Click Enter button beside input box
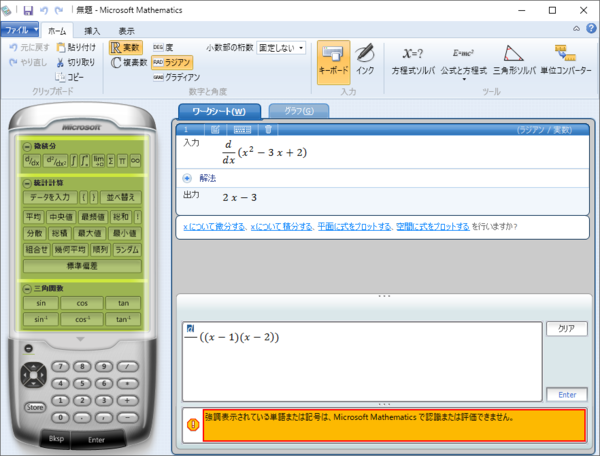Viewport: 600px width, 456px height. 567,394
